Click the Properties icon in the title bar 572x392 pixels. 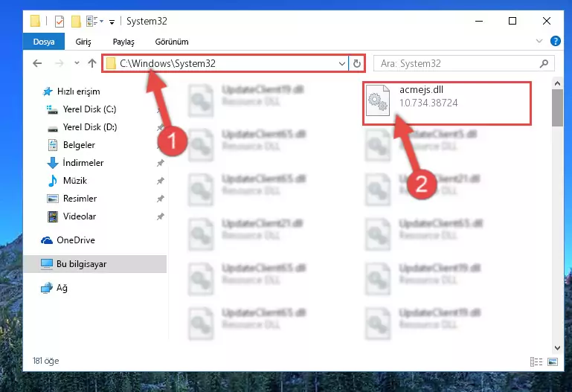pyautogui.click(x=59, y=21)
